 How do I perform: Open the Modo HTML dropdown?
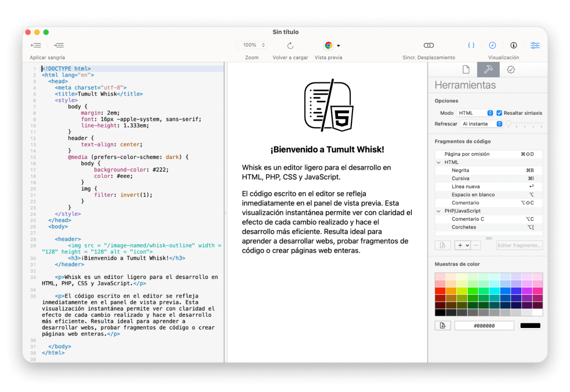tap(475, 113)
